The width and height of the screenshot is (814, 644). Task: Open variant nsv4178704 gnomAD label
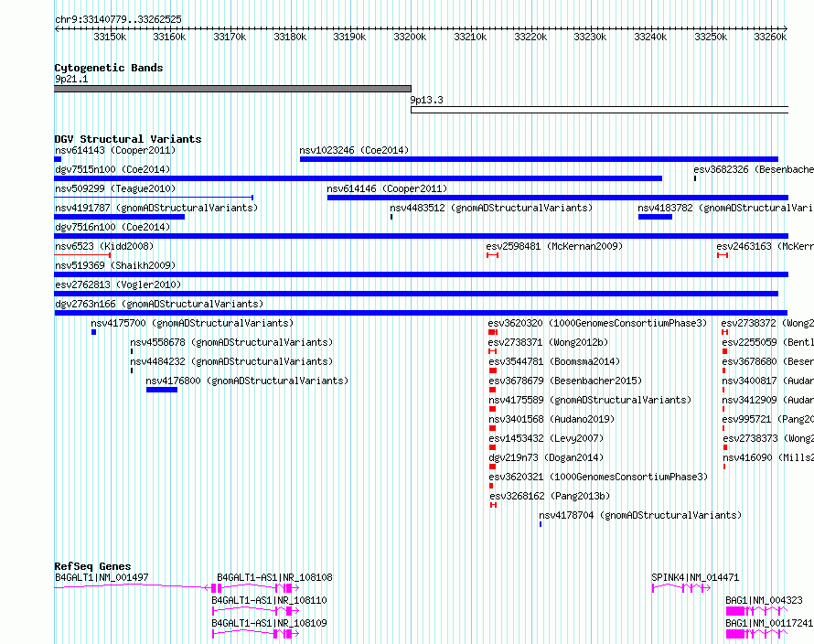[x=640, y=515]
